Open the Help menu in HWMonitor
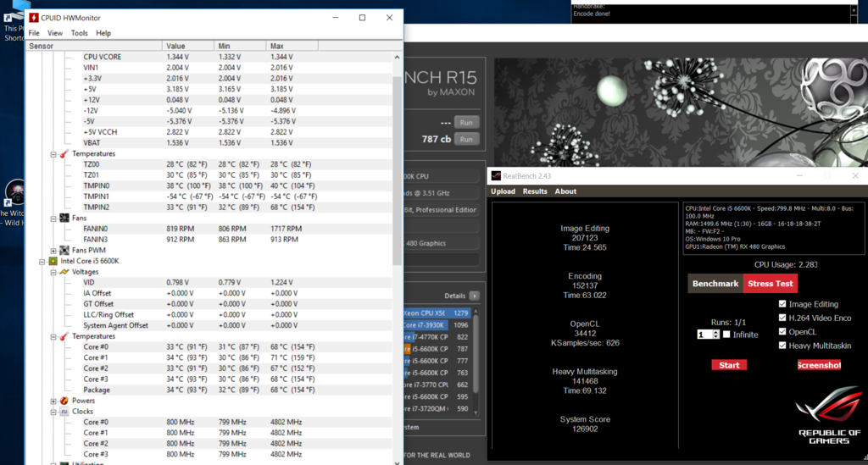Viewport: 868px width, 465px height. pyautogui.click(x=103, y=33)
